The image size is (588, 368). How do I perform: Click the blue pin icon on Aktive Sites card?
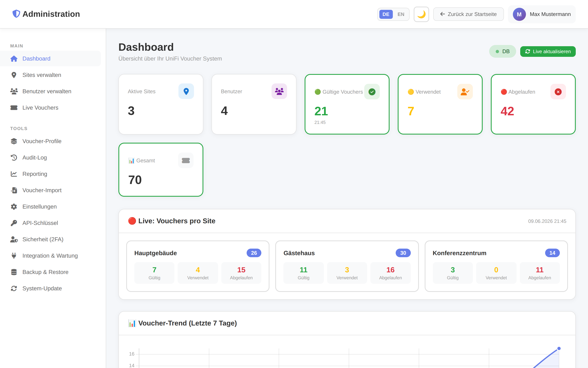(x=186, y=91)
